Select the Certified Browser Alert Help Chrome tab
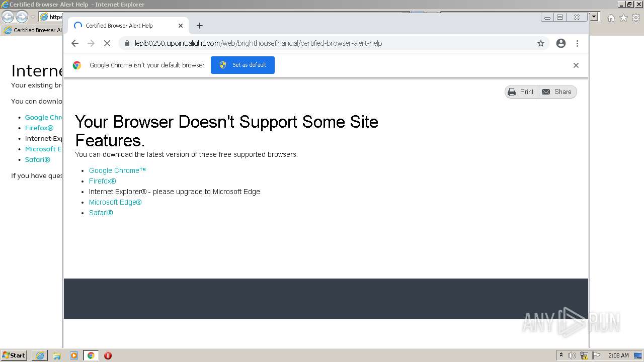This screenshot has width=644, height=362. [128, 26]
